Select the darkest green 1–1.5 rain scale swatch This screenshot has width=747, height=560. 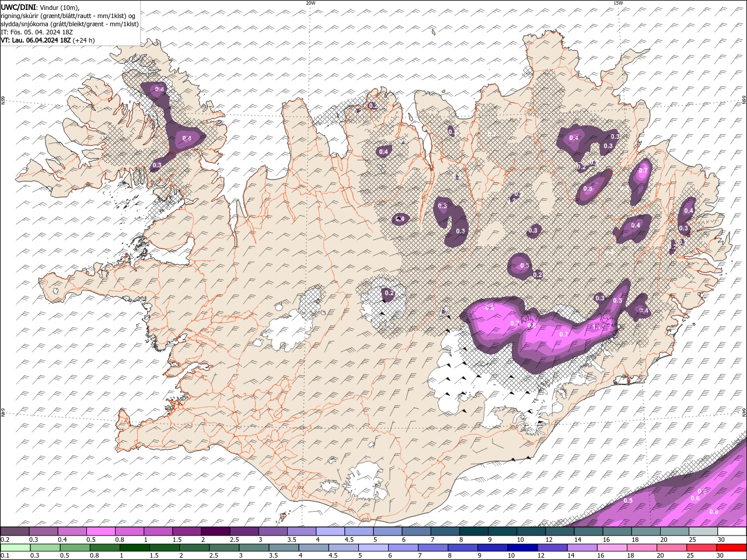[x=134, y=548]
